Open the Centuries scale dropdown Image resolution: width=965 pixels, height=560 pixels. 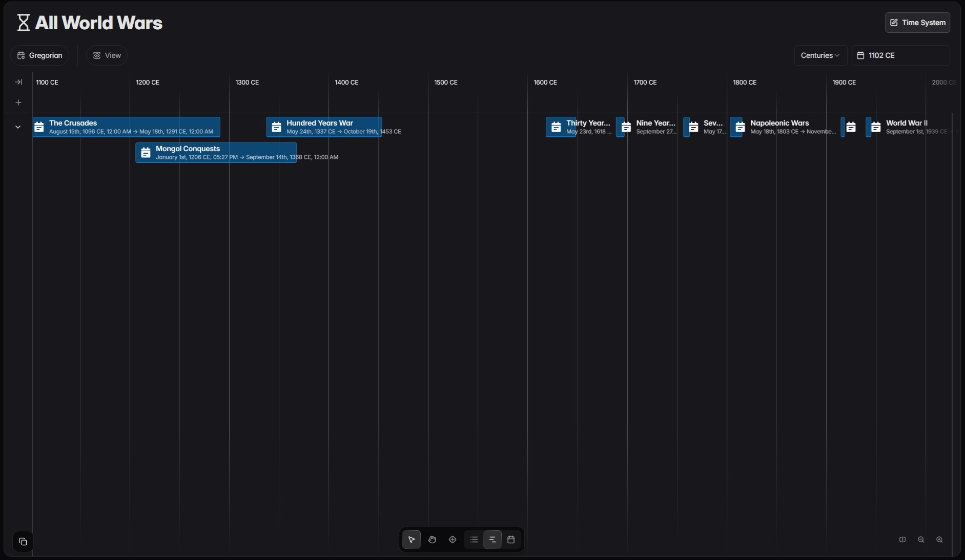820,55
